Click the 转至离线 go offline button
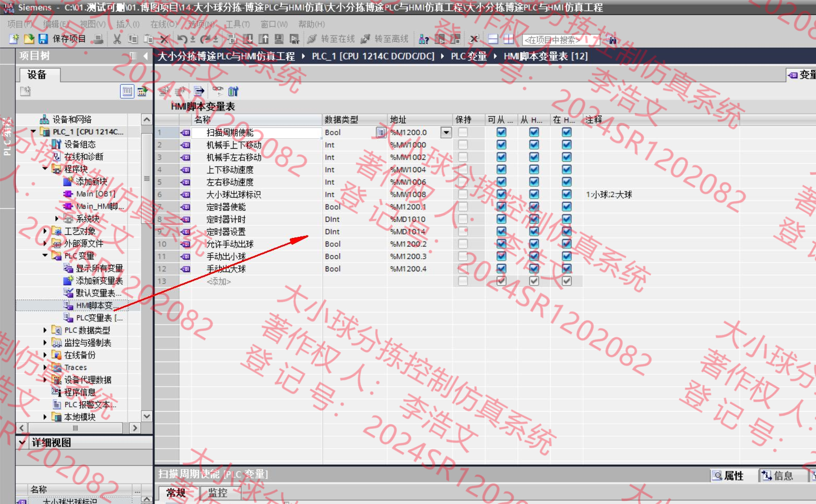 385,39
